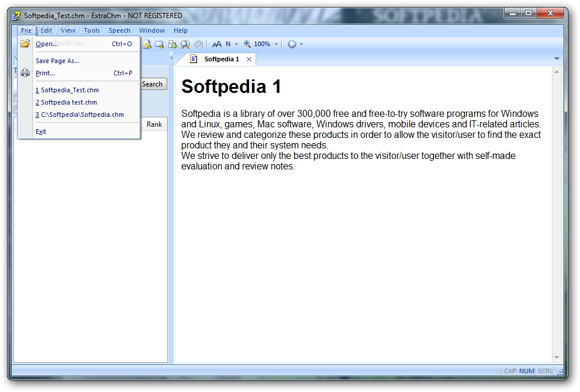Screen dimensions: 580x392
Task: Open the tab list dropdown arrow
Action: [x=557, y=59]
